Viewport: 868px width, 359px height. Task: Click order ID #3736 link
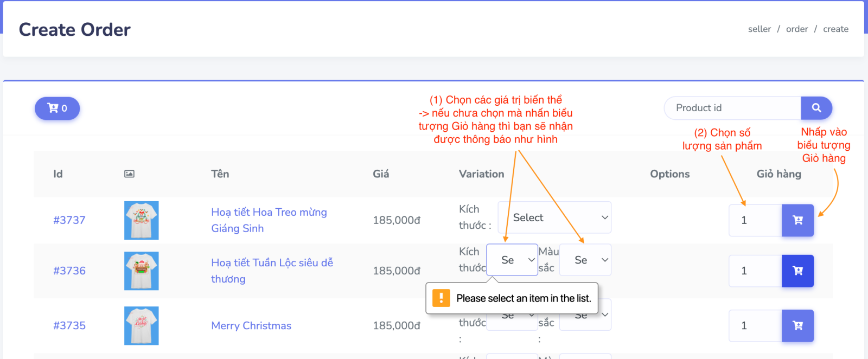[69, 271]
